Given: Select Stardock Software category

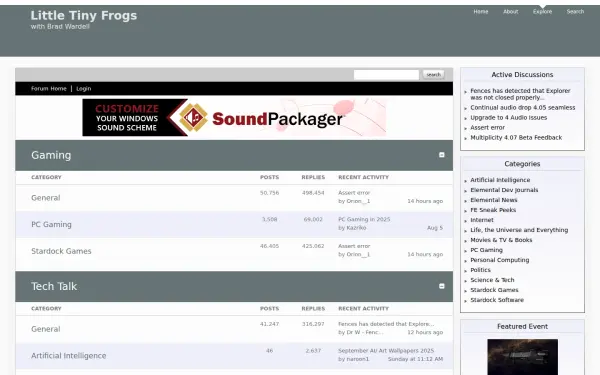Looking at the screenshot, I should pyautogui.click(x=497, y=300).
